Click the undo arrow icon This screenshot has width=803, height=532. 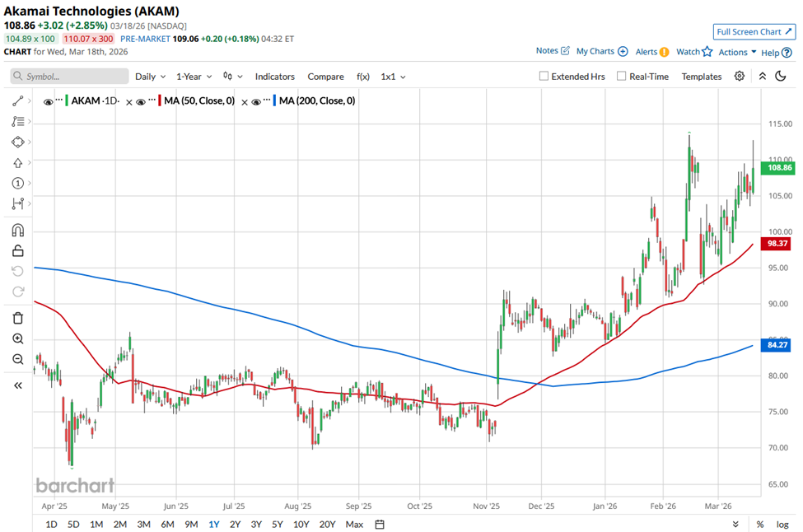click(x=17, y=272)
